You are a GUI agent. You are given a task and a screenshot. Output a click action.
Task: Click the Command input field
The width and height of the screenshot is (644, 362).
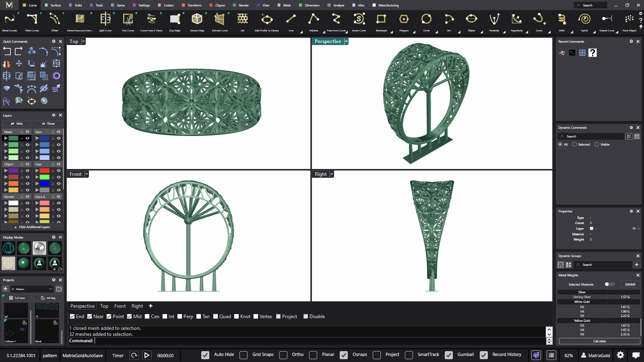pos(320,341)
